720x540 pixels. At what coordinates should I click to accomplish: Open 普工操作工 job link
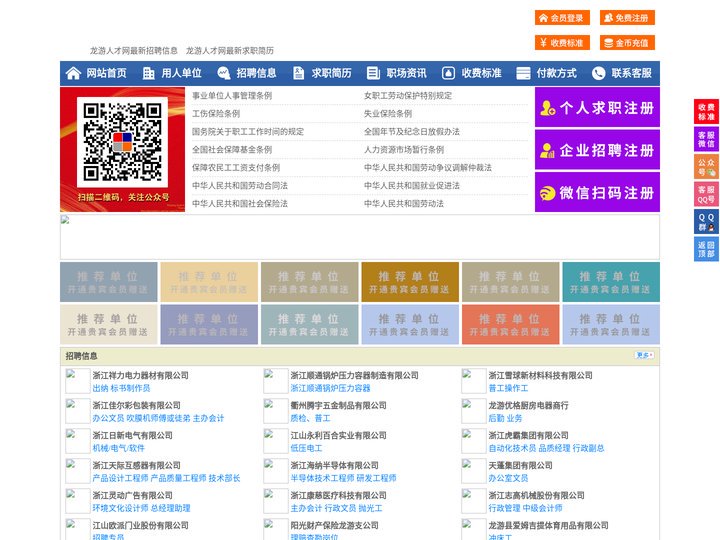coord(508,388)
